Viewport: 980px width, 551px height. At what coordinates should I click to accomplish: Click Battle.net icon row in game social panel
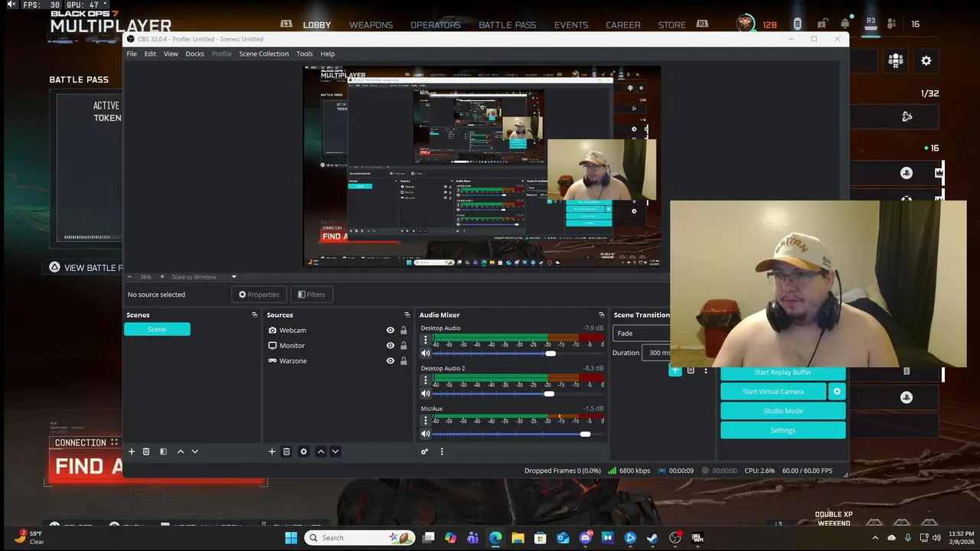tap(906, 116)
